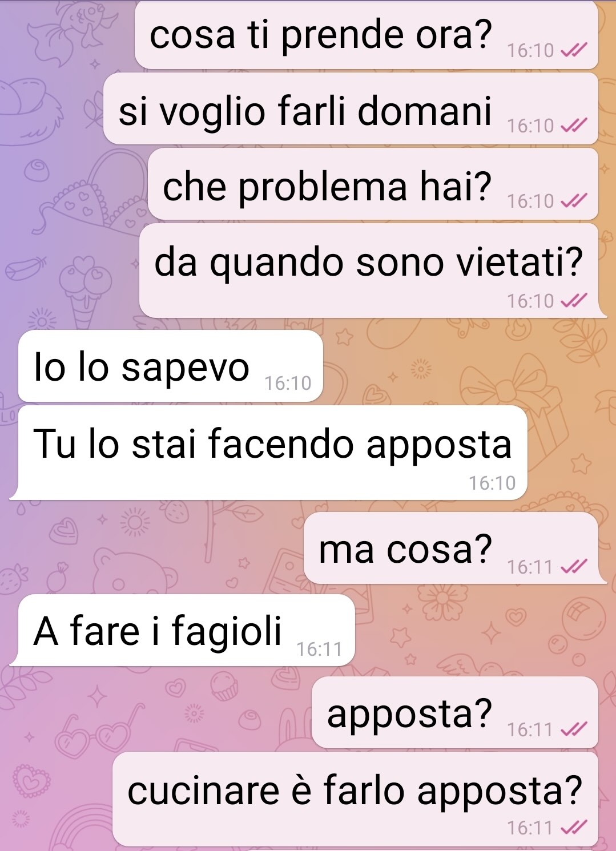This screenshot has height=851, width=616.
Task: Click the 16:10 timestamp on 'Io lo sapevo'
Action: click(288, 384)
